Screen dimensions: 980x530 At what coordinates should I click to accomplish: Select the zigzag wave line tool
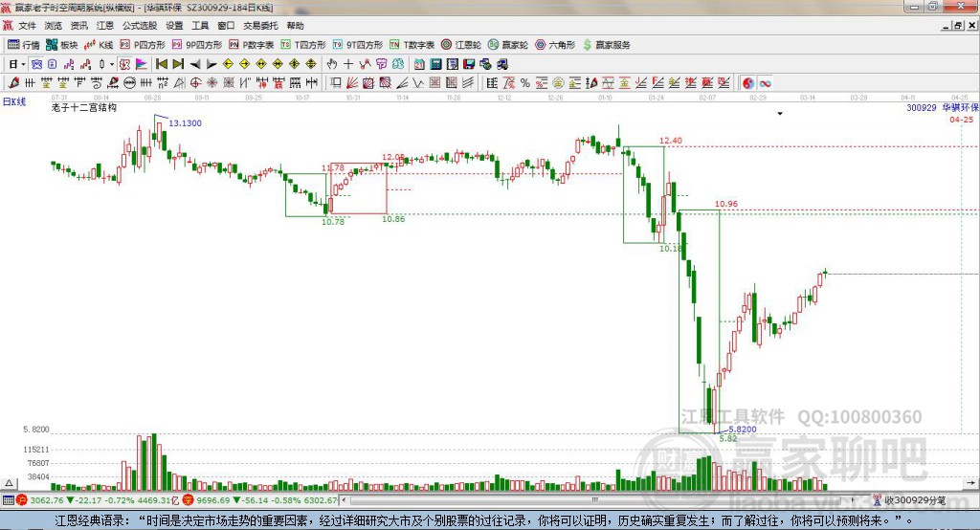tap(419, 83)
